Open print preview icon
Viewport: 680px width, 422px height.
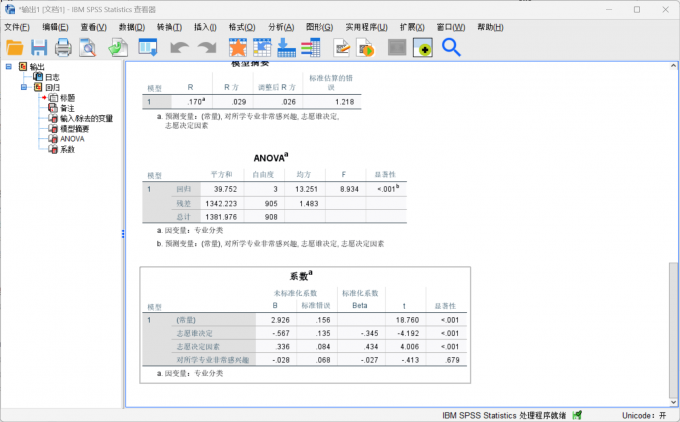tap(88, 47)
